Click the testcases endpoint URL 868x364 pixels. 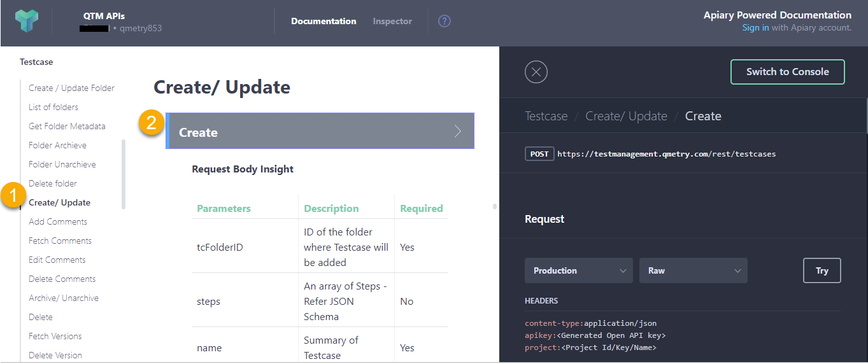pos(666,154)
